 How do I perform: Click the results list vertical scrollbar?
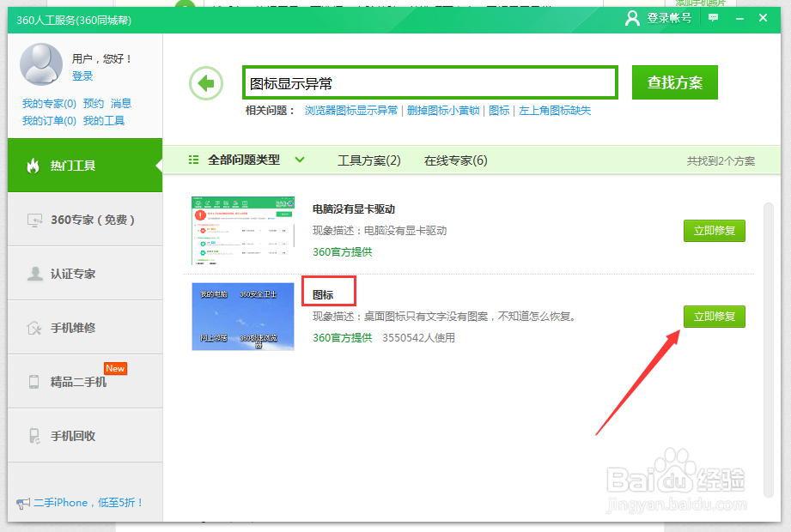[x=769, y=349]
